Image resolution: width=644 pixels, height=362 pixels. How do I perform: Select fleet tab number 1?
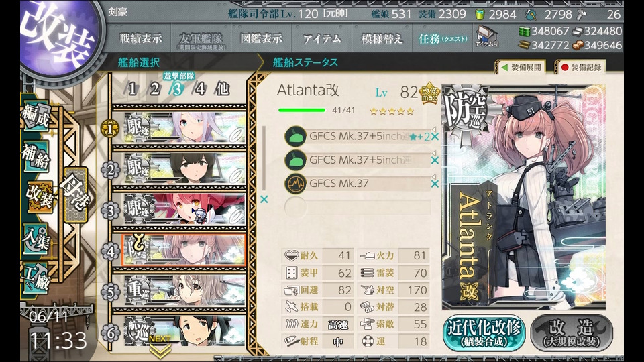click(131, 88)
